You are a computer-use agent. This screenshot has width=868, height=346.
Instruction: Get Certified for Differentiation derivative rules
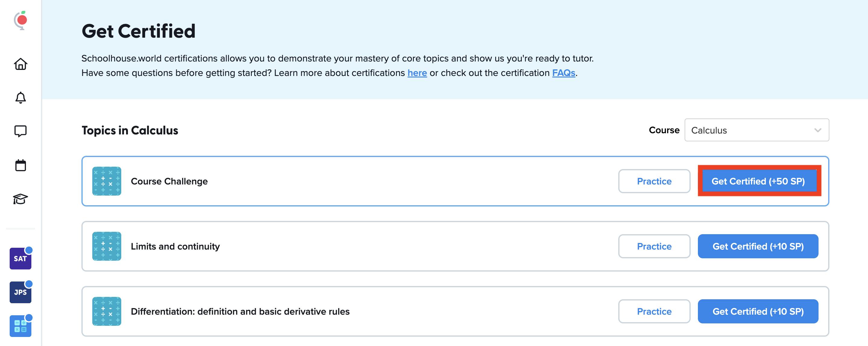pos(758,311)
